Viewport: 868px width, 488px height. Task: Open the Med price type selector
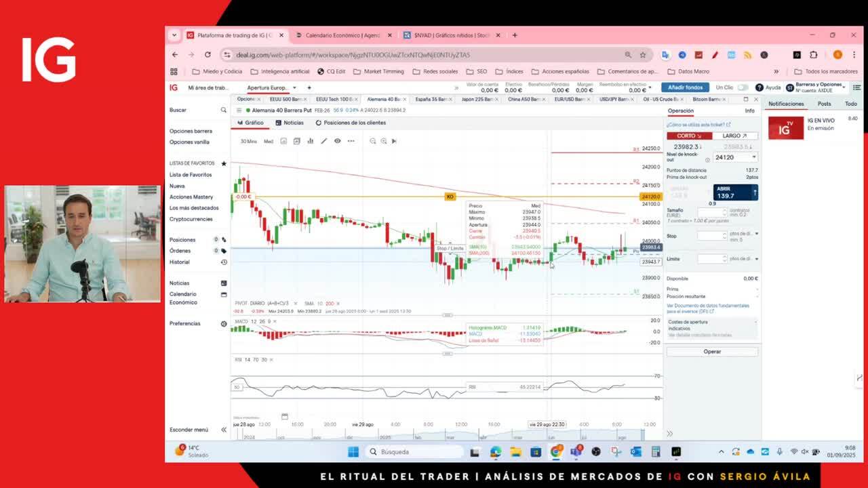pos(269,141)
